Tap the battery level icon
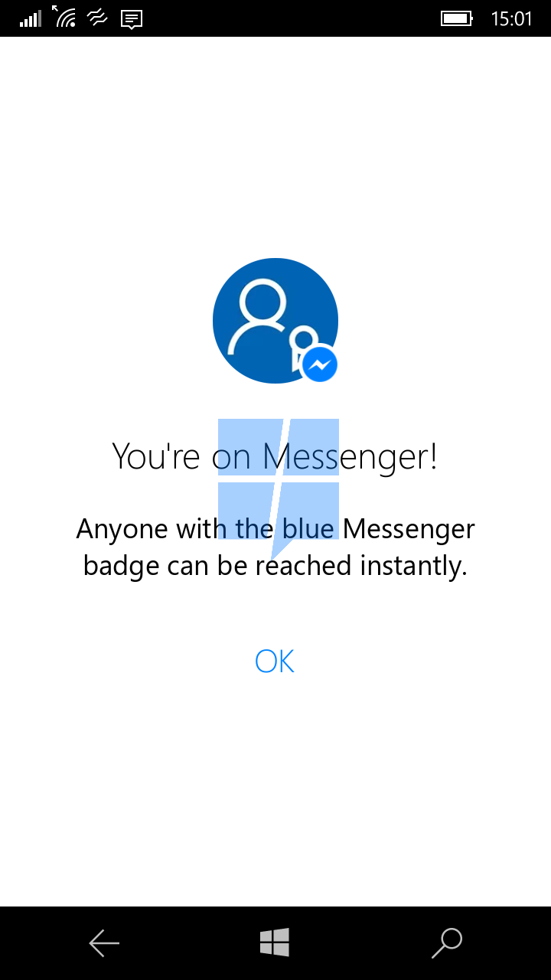 pos(457,18)
